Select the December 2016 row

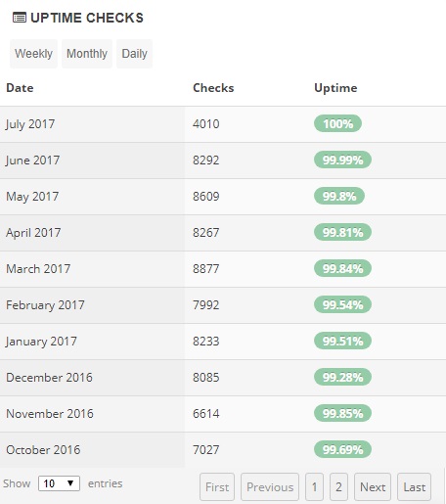click(223, 378)
